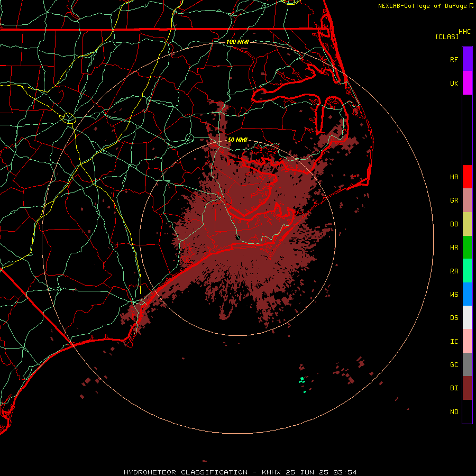Click the HYDROMETEOR CLASSIFICATION title text
Viewport: 476px width, 476px height.
tap(186, 472)
